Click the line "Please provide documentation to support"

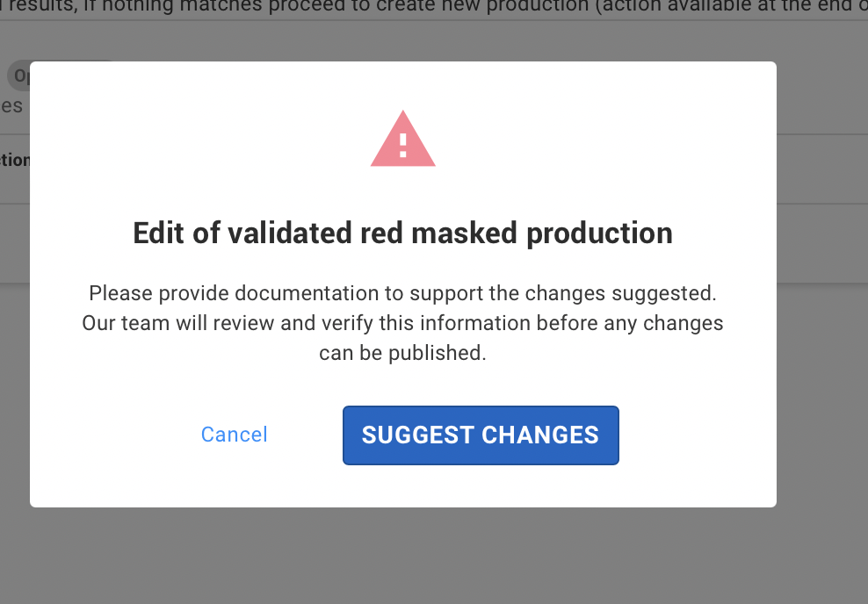pyautogui.click(x=403, y=293)
